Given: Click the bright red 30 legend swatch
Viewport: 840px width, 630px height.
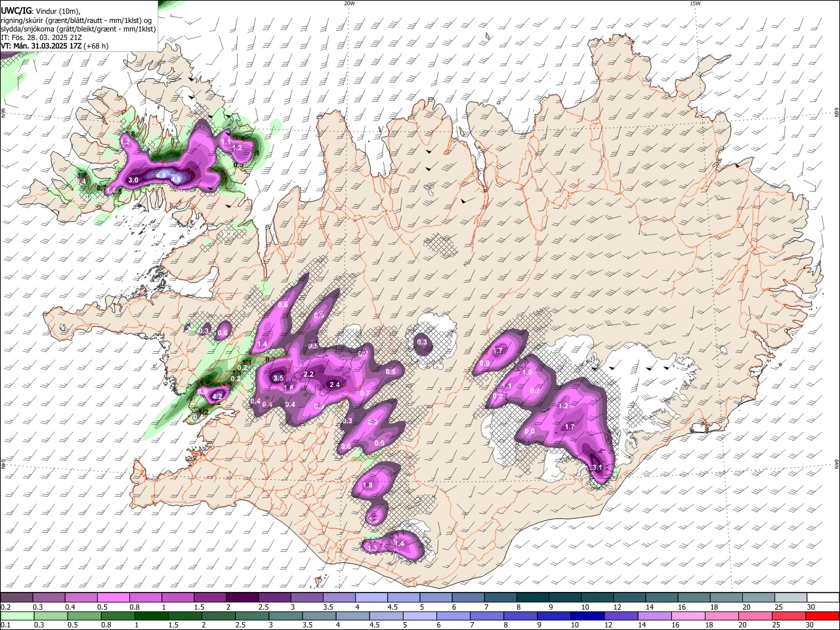Looking at the screenshot, I should point(822,616).
